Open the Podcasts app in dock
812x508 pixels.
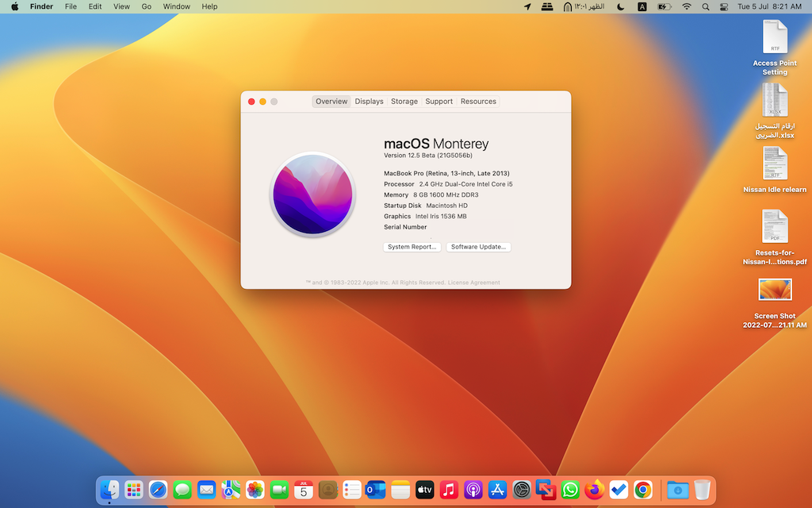[x=473, y=490]
